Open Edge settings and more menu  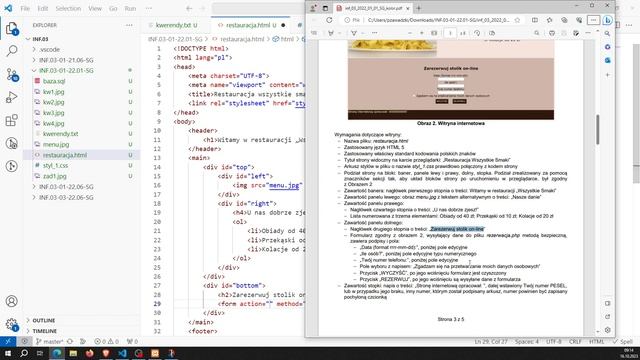pyautogui.click(x=593, y=20)
